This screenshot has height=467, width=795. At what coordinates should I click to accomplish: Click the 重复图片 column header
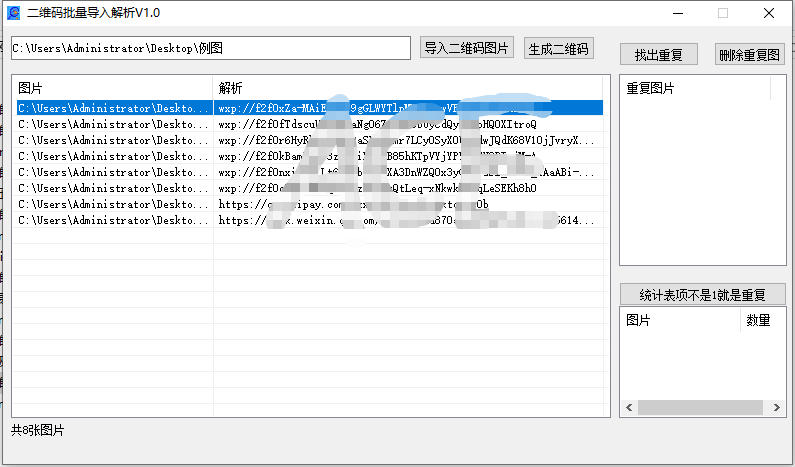(x=694, y=88)
